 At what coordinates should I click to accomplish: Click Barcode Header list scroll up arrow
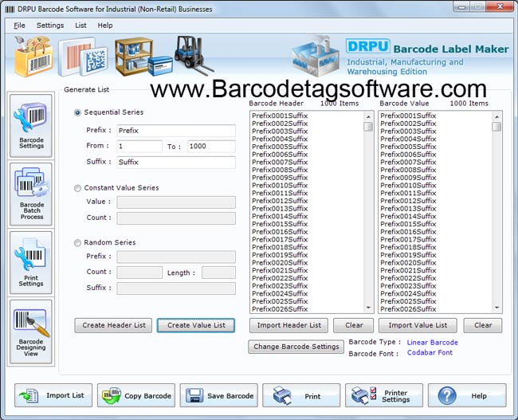(368, 116)
